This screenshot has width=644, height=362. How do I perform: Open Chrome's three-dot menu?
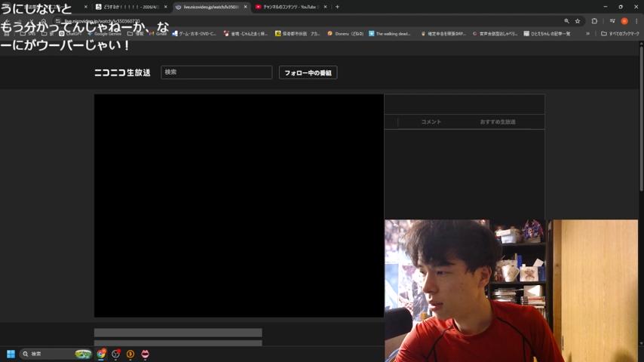point(636,21)
